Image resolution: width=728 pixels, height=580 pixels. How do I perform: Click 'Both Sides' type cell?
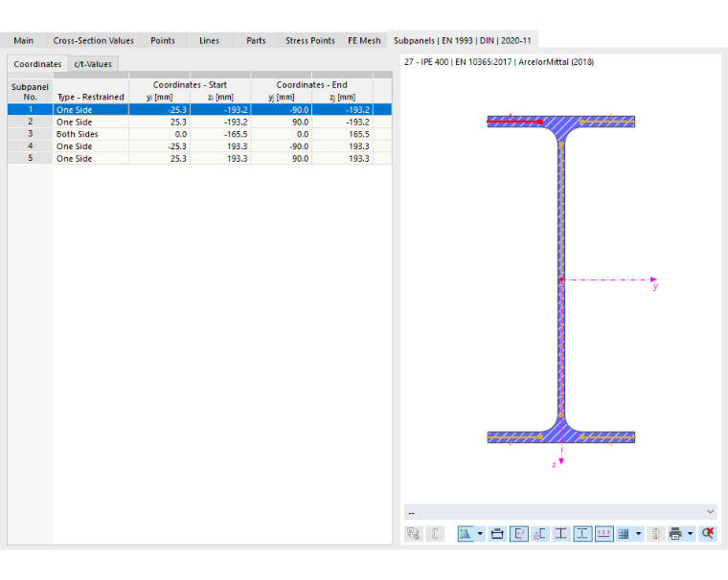coord(91,134)
